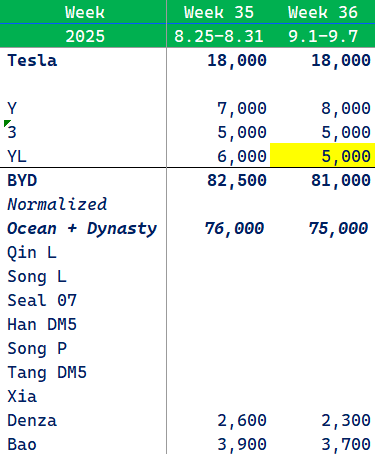Screen dimensions: 375x454
Task: Click the 'Qin L' row label
Action: (32, 253)
